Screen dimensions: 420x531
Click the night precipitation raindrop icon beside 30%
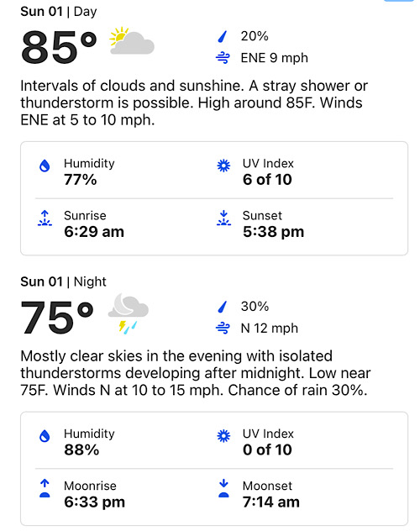click(x=223, y=307)
